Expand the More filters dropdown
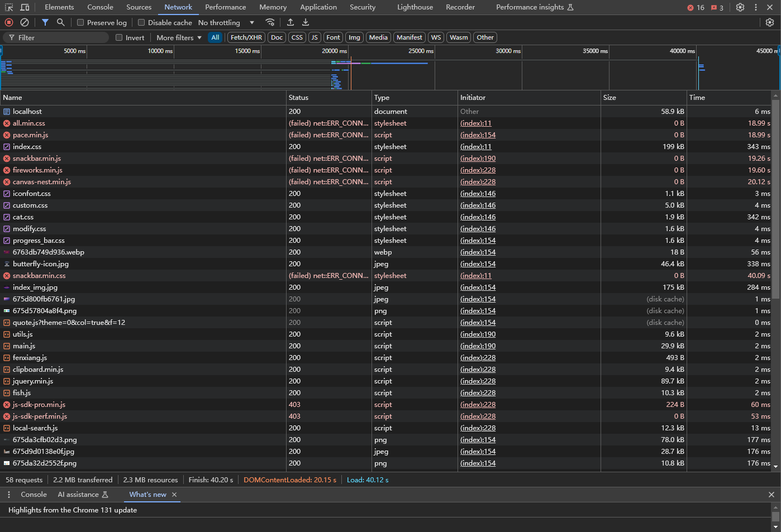 coord(179,37)
